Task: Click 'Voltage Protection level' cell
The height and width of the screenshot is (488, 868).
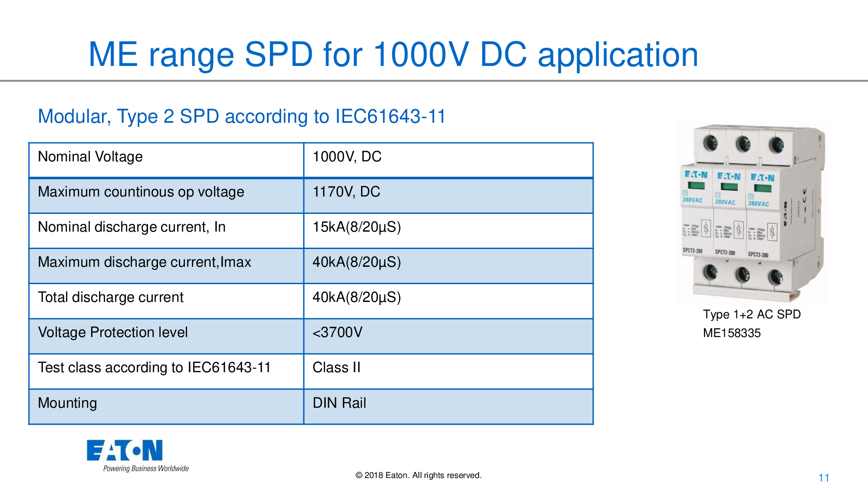Action: (166, 336)
